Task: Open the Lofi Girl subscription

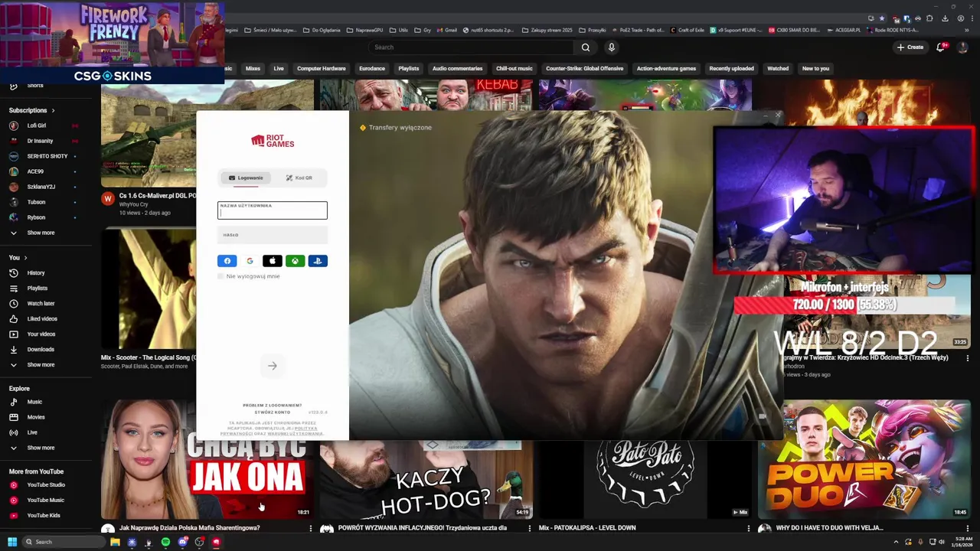Action: pos(46,126)
